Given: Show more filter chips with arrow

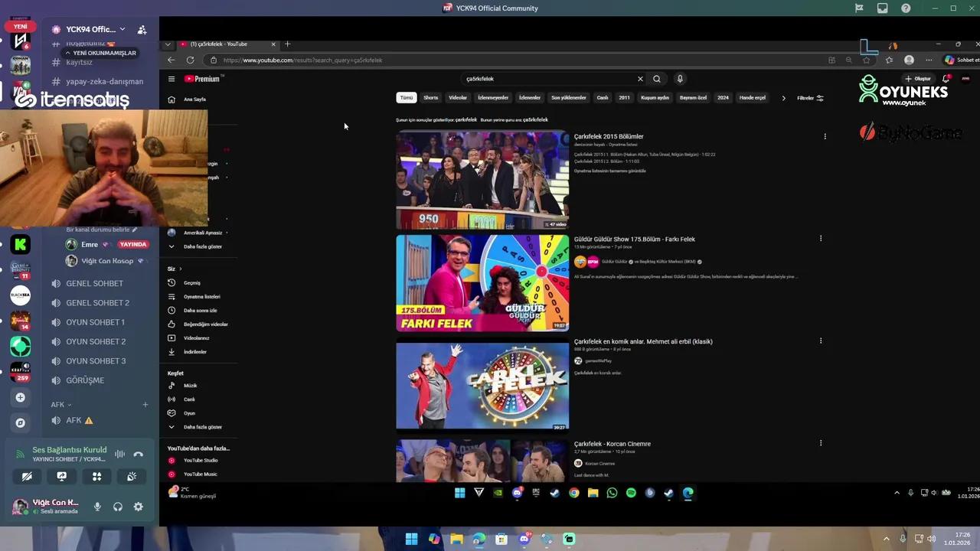Looking at the screenshot, I should [x=783, y=98].
